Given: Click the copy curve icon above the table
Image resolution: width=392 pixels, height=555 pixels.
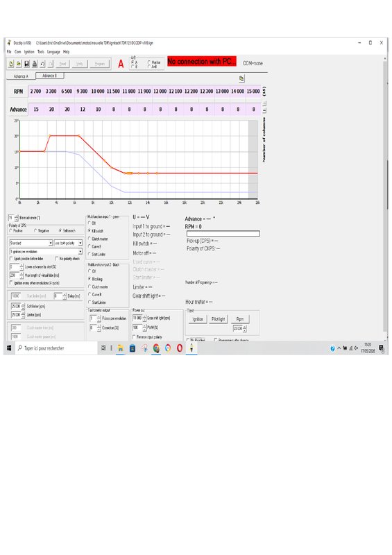Looking at the screenshot, I should (241, 78).
